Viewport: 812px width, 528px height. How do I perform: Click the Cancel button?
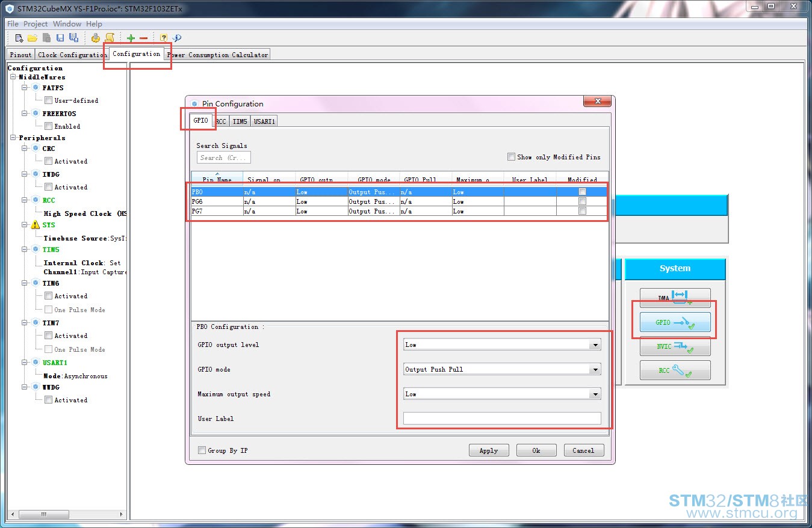click(x=583, y=450)
